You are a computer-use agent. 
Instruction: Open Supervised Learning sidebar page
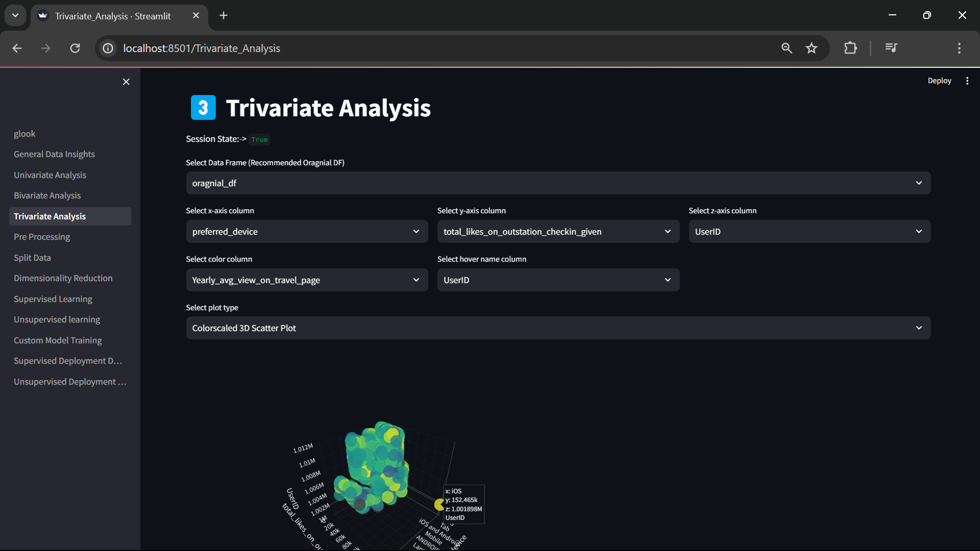point(53,299)
